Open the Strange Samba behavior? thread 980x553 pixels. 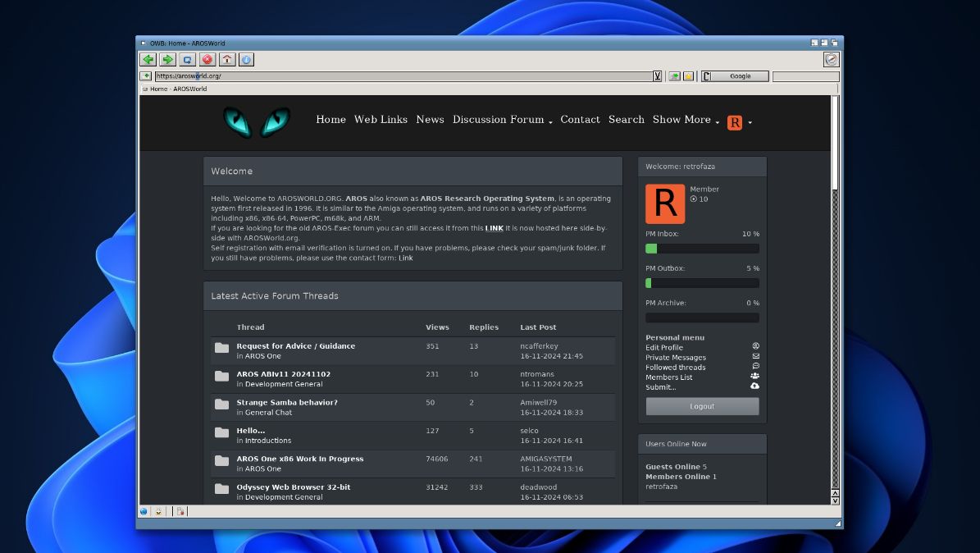point(287,402)
